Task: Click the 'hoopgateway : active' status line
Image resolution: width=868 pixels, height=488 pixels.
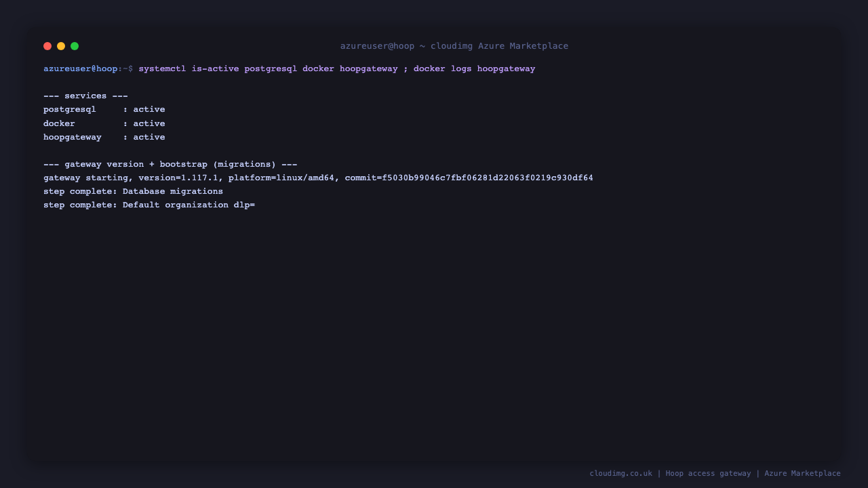Action: click(104, 137)
